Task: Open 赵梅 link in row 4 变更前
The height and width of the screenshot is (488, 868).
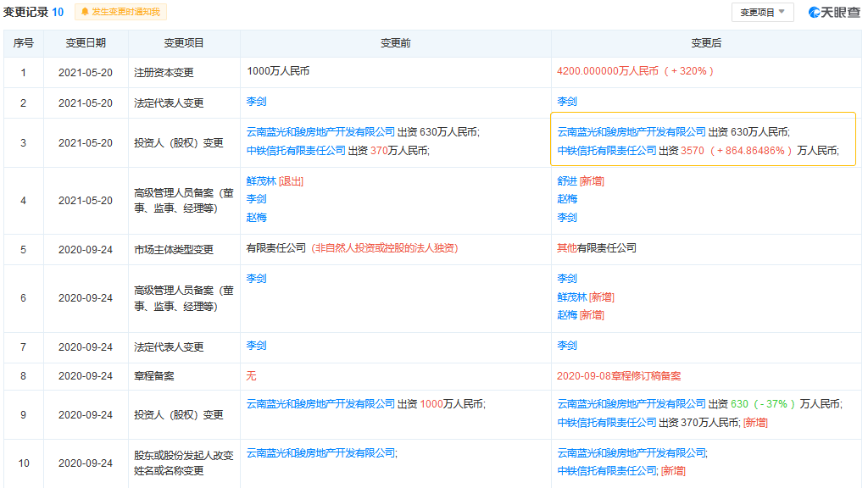Action: [x=256, y=218]
